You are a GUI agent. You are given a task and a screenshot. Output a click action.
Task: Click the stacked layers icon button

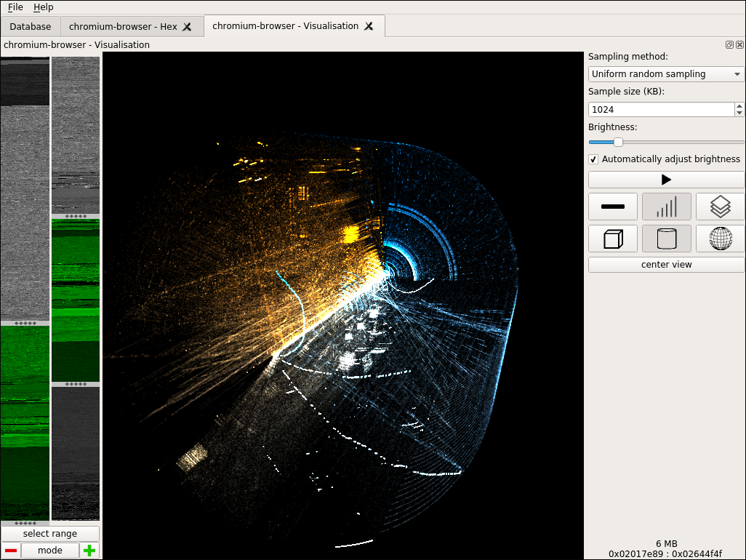(720, 207)
